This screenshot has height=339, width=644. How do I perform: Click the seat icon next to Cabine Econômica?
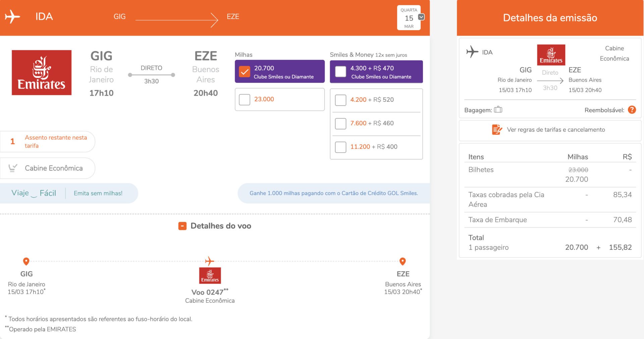pyautogui.click(x=13, y=168)
